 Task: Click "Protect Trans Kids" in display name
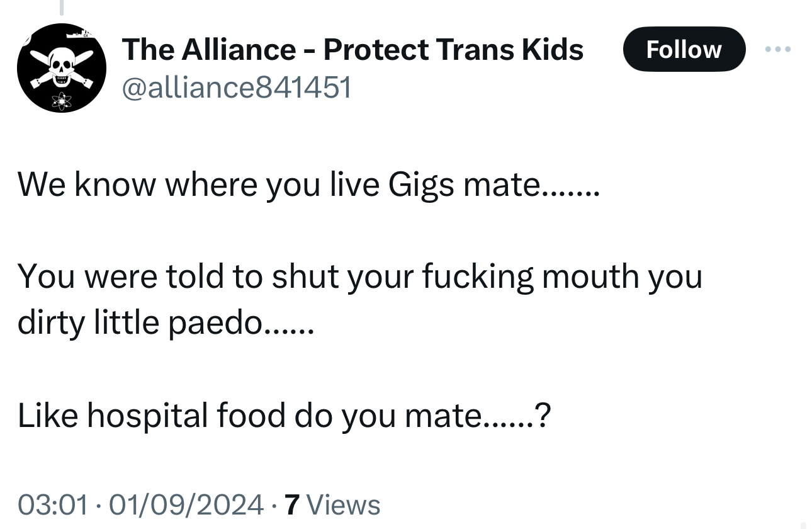453,49
